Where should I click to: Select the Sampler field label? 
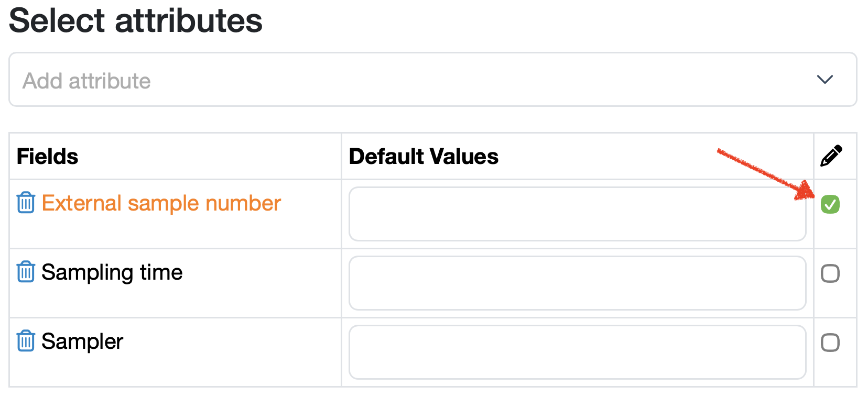click(x=82, y=341)
